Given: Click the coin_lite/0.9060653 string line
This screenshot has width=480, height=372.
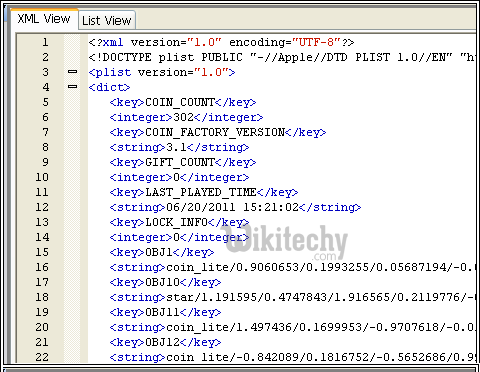Looking at the screenshot, I should click(x=292, y=267).
